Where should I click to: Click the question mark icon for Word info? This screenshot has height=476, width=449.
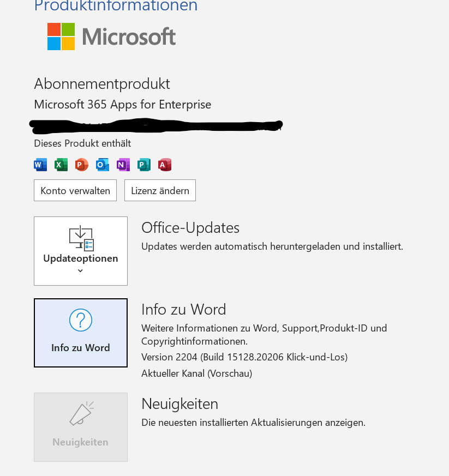point(81,320)
